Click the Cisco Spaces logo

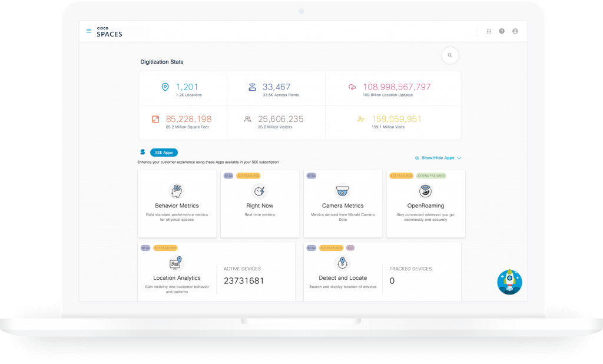coord(110,32)
